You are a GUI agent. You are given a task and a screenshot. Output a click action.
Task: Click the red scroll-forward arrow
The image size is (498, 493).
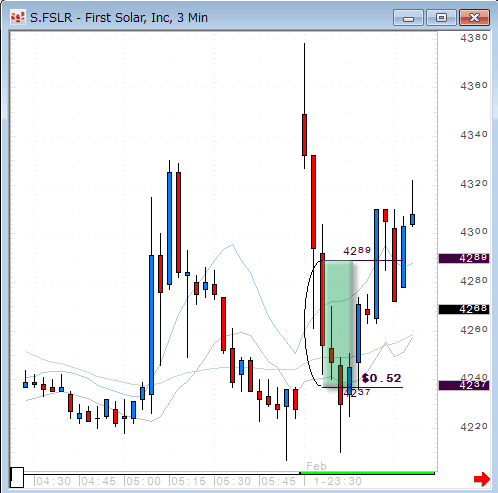482,479
